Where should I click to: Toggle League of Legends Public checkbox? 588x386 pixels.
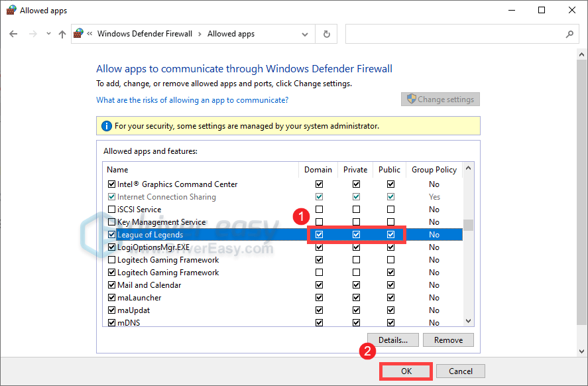pos(390,234)
